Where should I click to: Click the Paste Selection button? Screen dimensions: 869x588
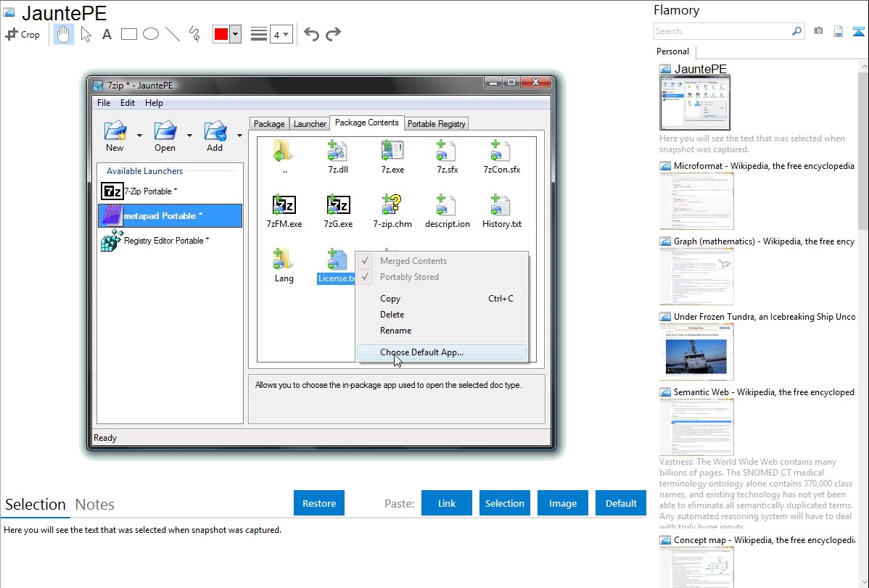(x=504, y=503)
